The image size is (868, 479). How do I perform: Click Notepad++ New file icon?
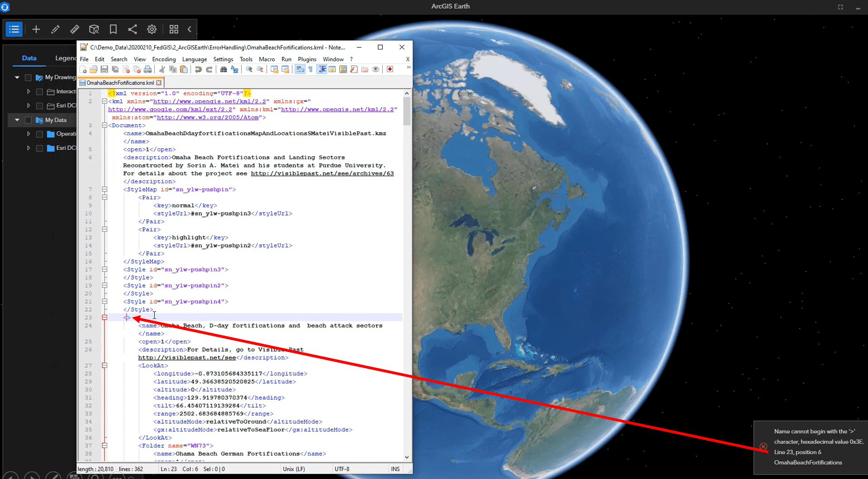pos(83,69)
